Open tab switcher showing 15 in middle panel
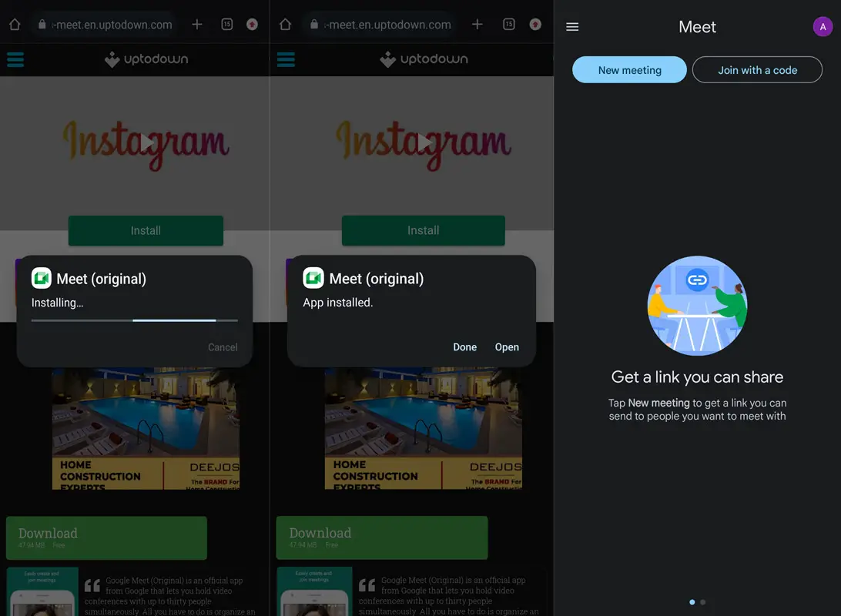 (509, 24)
